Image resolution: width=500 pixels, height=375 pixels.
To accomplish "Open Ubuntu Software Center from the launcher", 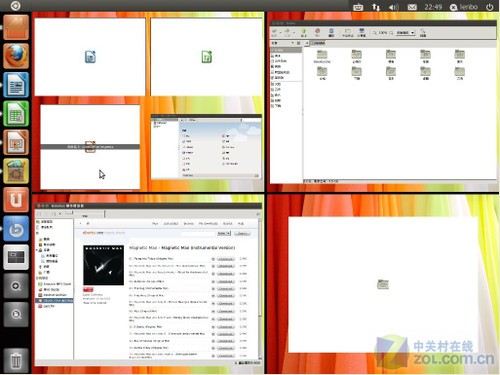I will (x=16, y=171).
